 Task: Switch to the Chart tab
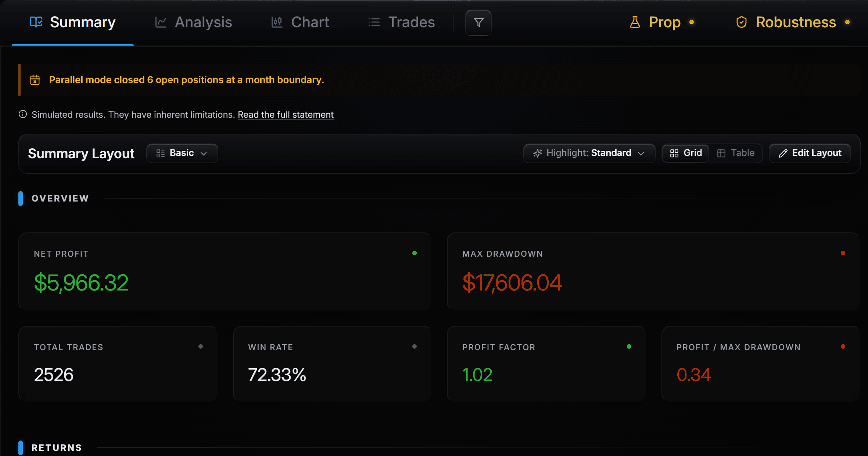click(300, 22)
